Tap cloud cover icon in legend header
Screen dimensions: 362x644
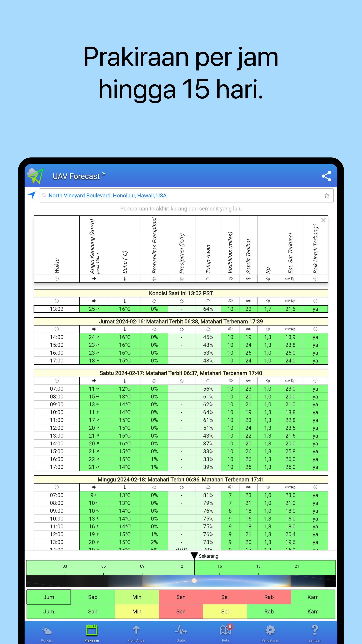(x=208, y=279)
